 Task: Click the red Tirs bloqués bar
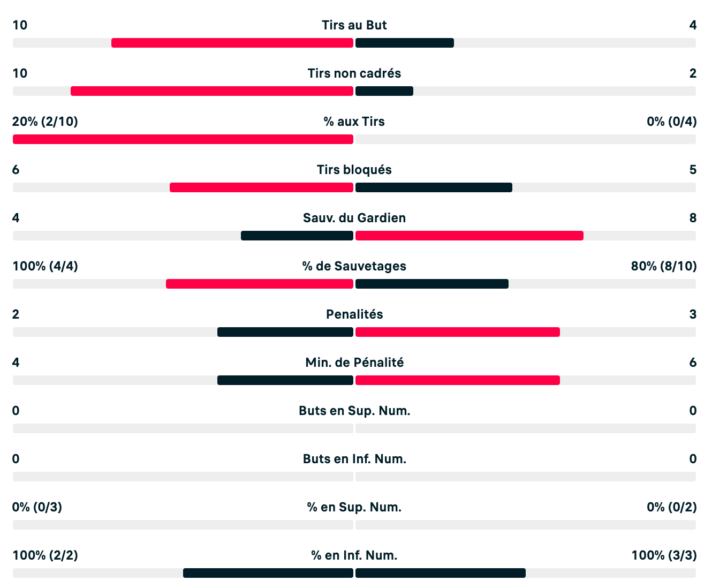(261, 187)
